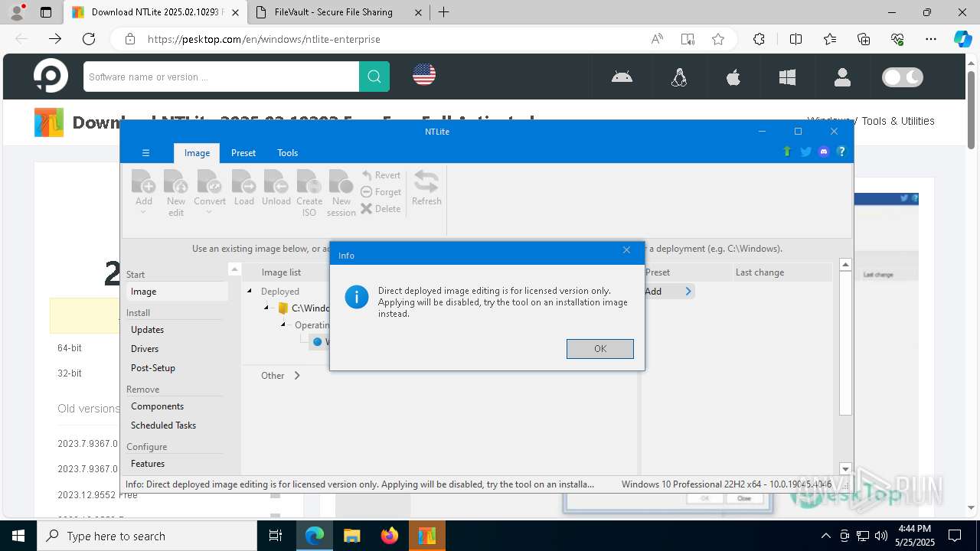Image resolution: width=980 pixels, height=551 pixels.
Task: Click the user account icon on Pesktop
Action: tap(842, 77)
